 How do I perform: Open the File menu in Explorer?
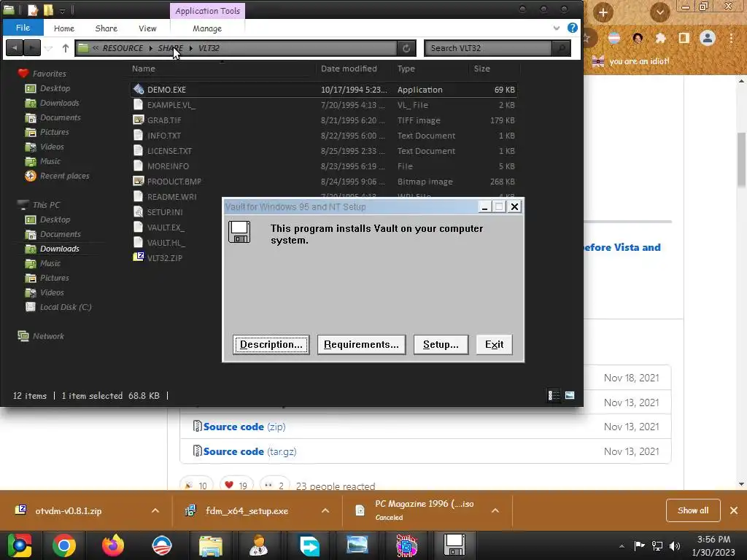pyautogui.click(x=23, y=28)
